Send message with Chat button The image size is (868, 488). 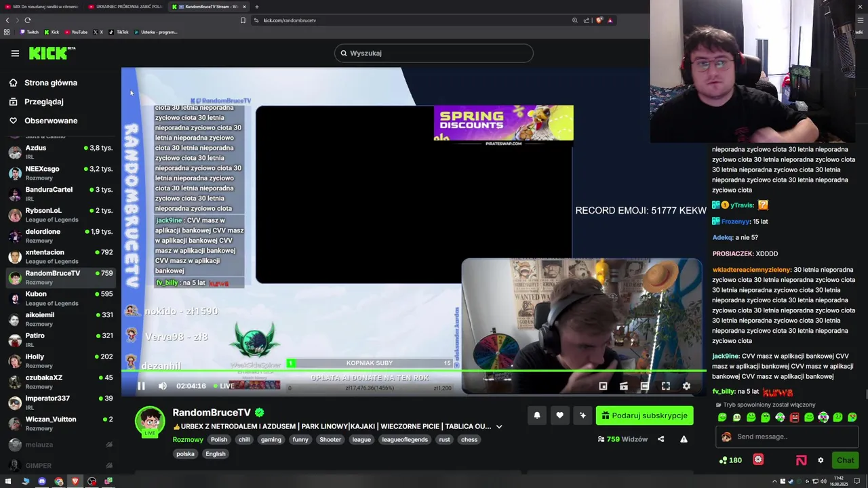click(845, 460)
